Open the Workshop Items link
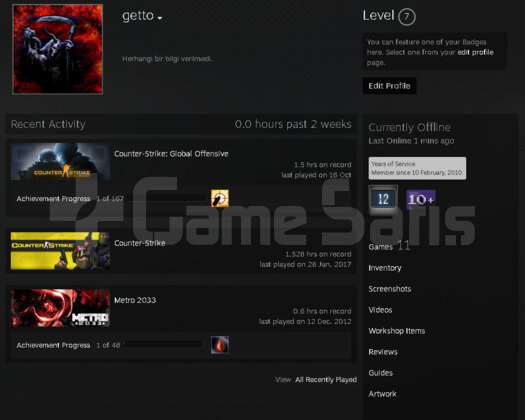The height and width of the screenshot is (420, 525). point(397,331)
